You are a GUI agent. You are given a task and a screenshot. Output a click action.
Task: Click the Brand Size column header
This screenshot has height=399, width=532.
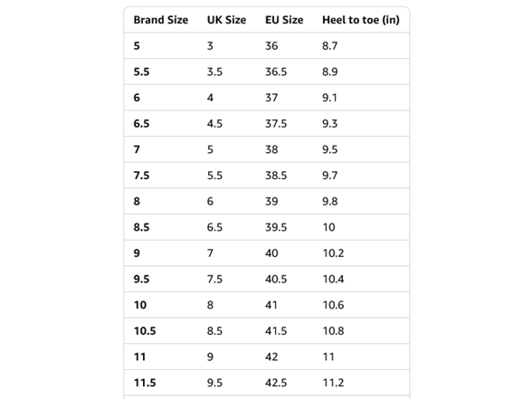pos(161,20)
